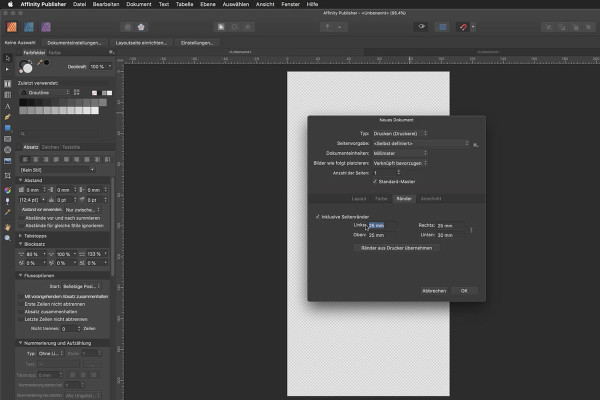Click the palette sort icon beside Grautöne
The width and height of the screenshot is (600, 400).
(x=77, y=93)
